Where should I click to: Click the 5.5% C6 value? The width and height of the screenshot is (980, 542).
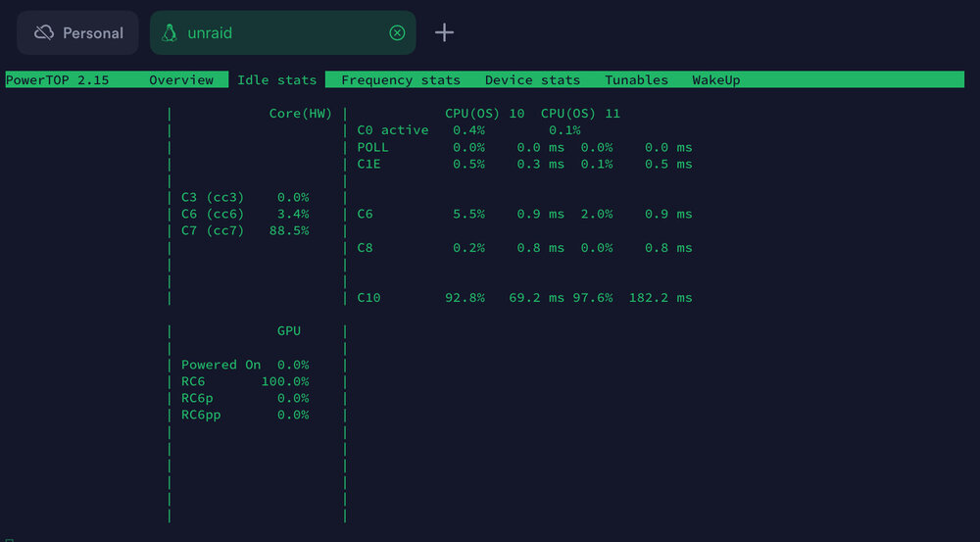coord(468,214)
